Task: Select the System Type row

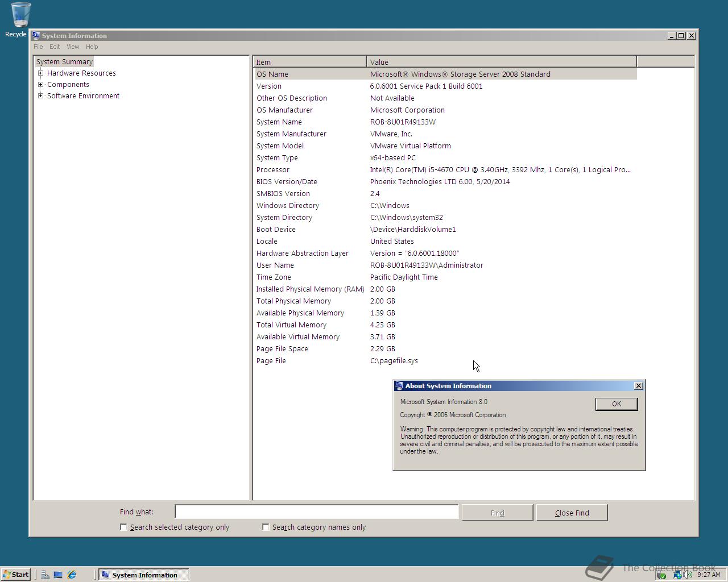Action: [445, 157]
